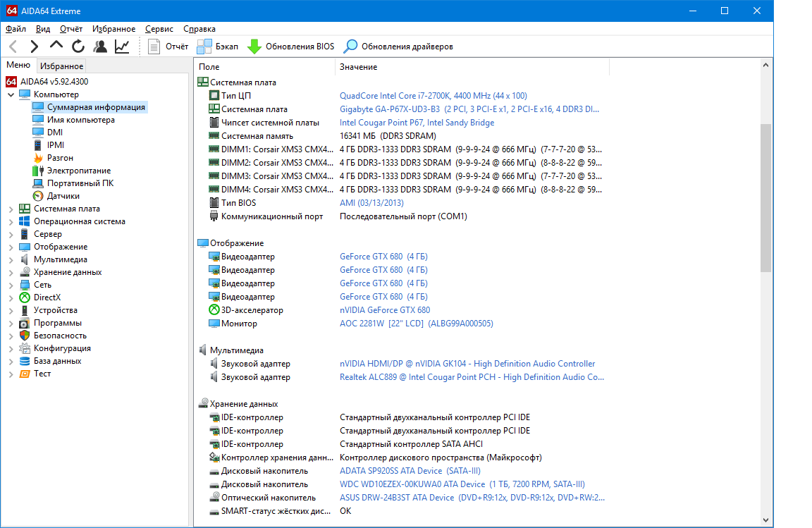Go forward with the right arrow icon

34,47
